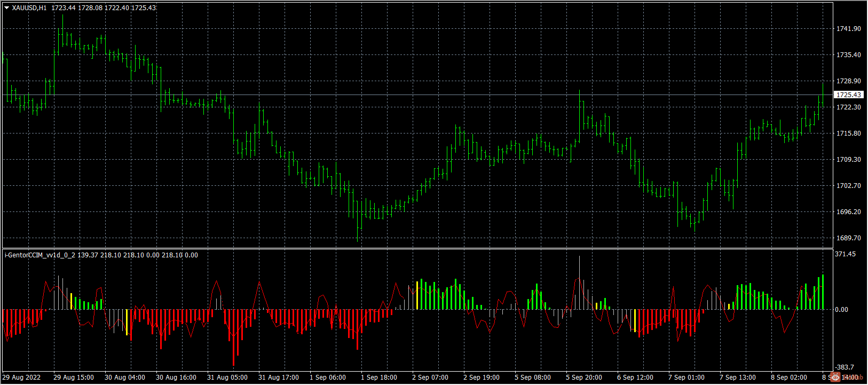868x385 pixels.
Task: Click the 29 Aug 2022 date label
Action: point(22,378)
